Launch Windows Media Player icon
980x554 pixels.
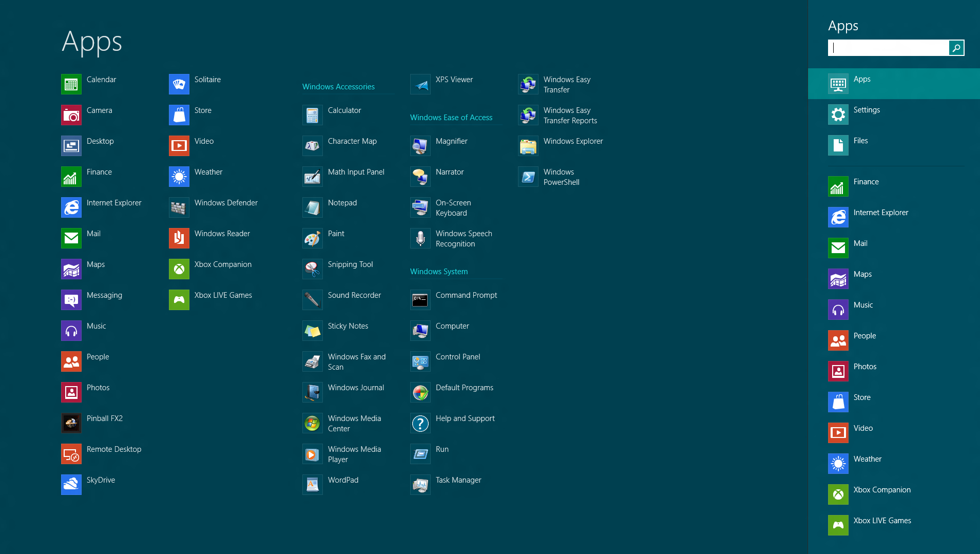pos(312,454)
